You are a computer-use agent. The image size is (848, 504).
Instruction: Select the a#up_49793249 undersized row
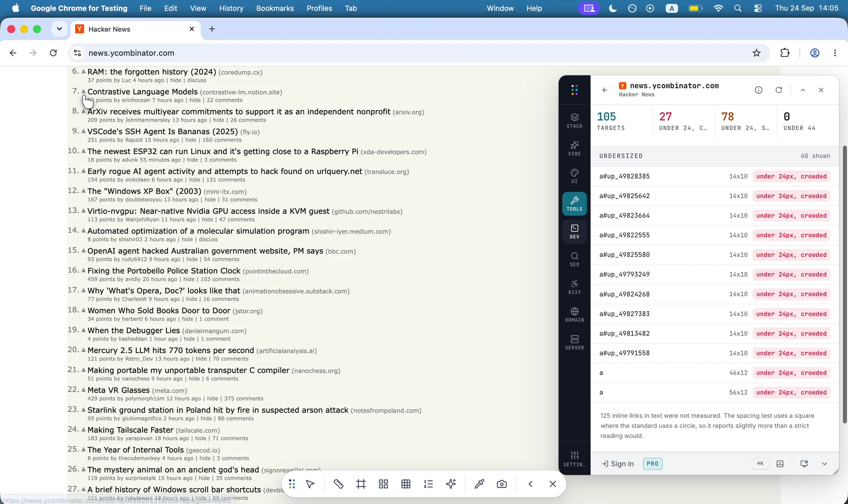715,275
